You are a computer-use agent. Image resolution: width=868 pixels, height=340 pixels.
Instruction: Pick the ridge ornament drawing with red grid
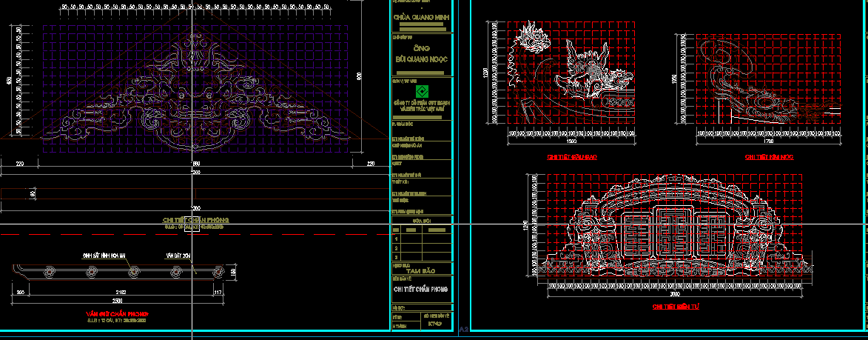tap(768, 80)
